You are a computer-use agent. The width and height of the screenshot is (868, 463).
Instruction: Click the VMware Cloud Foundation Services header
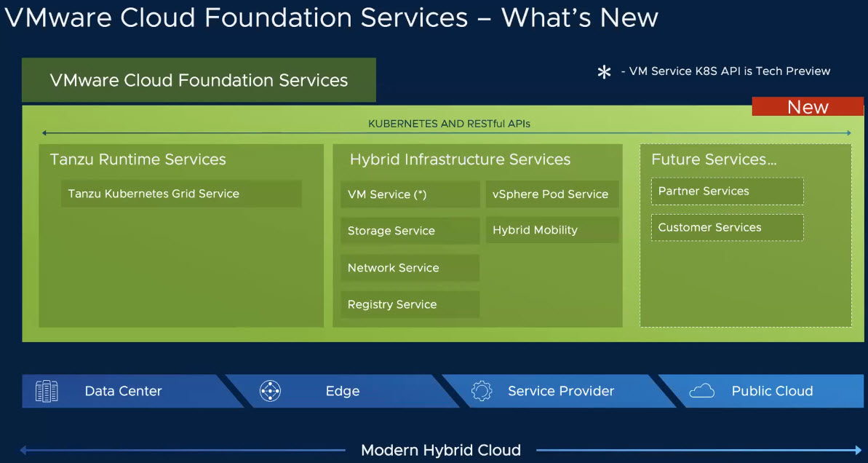pos(199,80)
